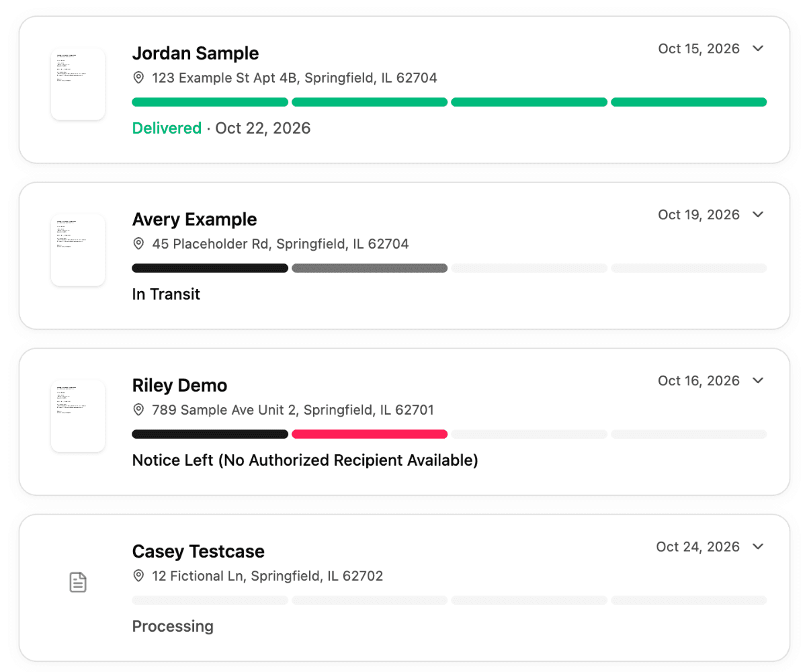
Task: Open Jordan Sample's letter thumbnail preview
Action: (78, 84)
